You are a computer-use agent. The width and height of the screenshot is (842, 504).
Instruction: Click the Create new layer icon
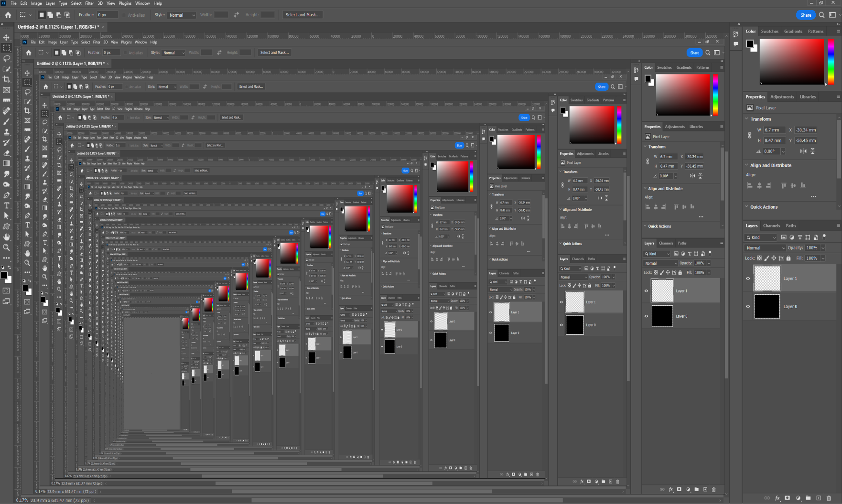pyautogui.click(x=819, y=498)
